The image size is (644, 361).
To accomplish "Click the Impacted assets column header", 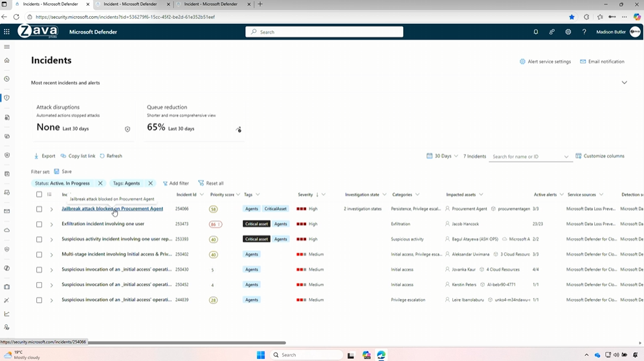I will [461, 195].
